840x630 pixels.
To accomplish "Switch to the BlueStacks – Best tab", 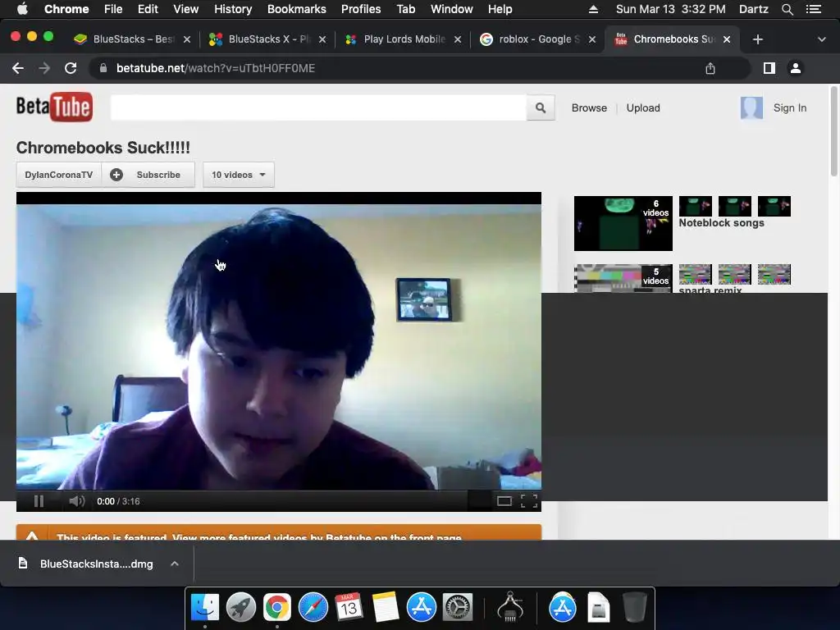I will [x=132, y=39].
